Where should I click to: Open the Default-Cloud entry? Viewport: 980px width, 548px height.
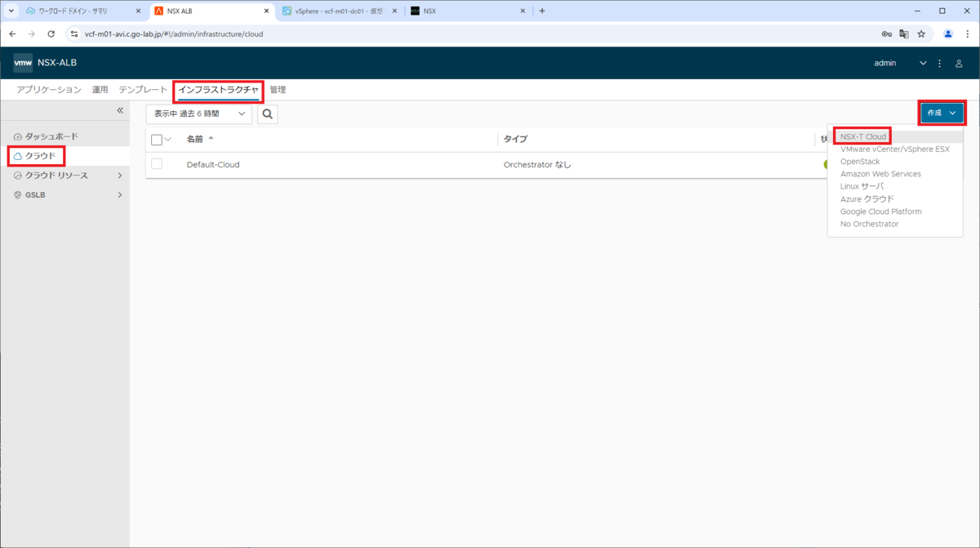pos(213,165)
